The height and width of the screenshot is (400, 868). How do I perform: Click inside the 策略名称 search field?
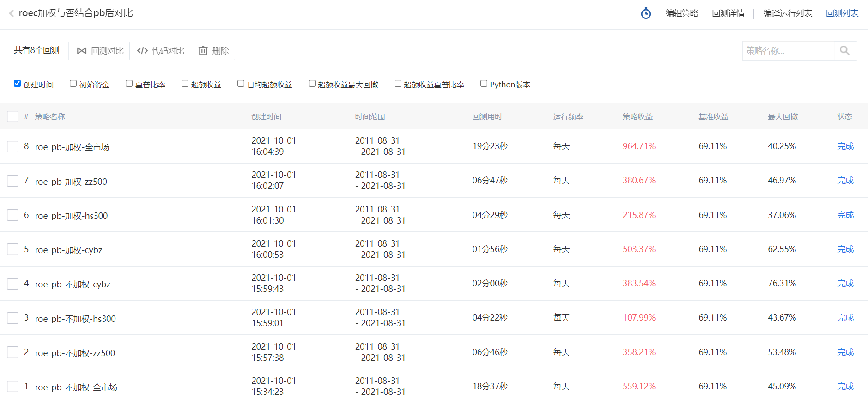coord(790,51)
